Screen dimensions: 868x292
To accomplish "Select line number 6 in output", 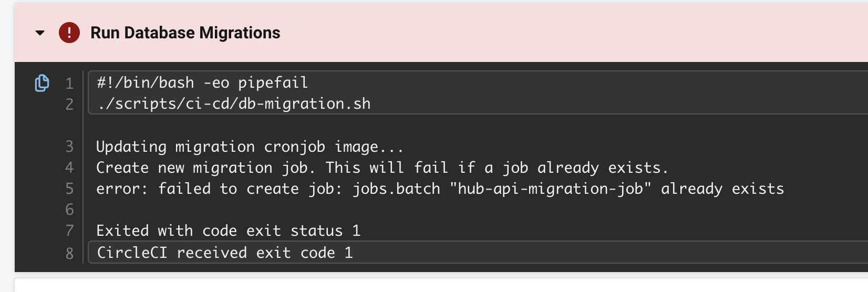I will pos(69,210).
